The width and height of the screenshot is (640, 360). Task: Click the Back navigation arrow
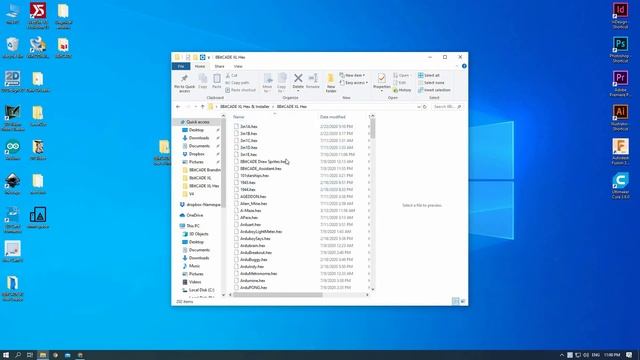tap(178, 107)
